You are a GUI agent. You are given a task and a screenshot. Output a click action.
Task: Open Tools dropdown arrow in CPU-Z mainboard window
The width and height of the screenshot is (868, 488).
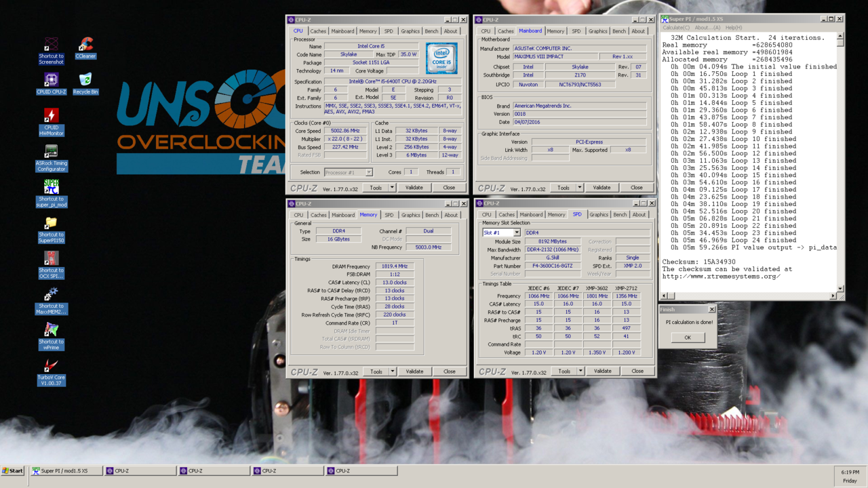coord(580,188)
